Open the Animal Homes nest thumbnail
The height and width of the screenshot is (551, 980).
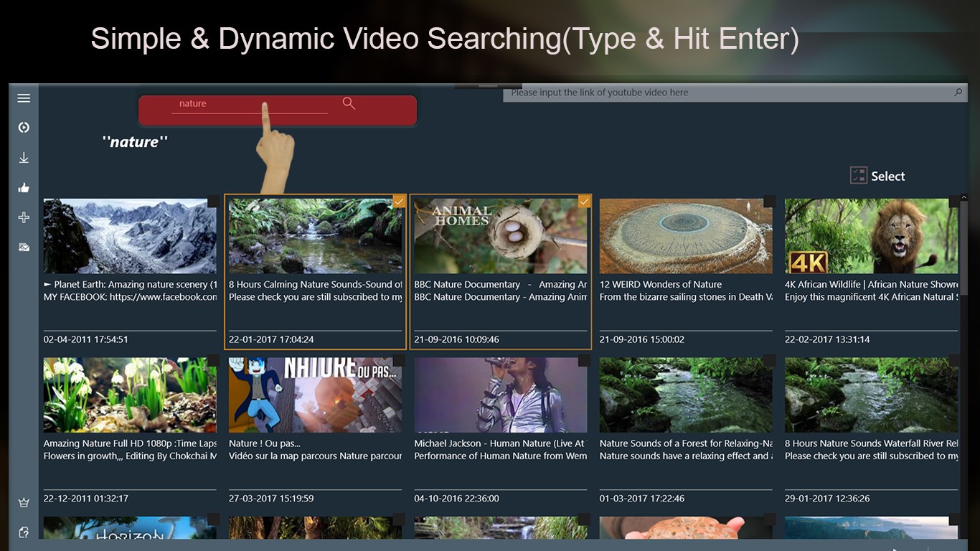500,236
